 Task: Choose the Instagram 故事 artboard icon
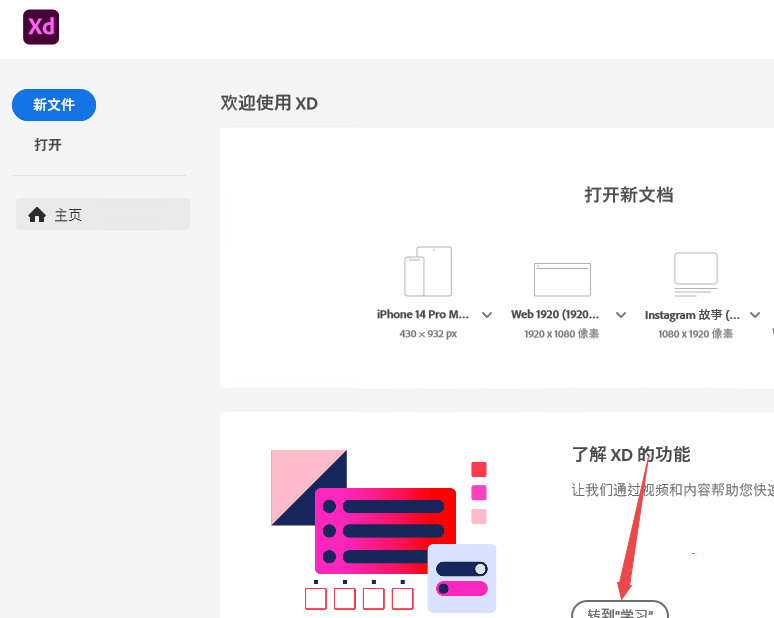point(696,274)
